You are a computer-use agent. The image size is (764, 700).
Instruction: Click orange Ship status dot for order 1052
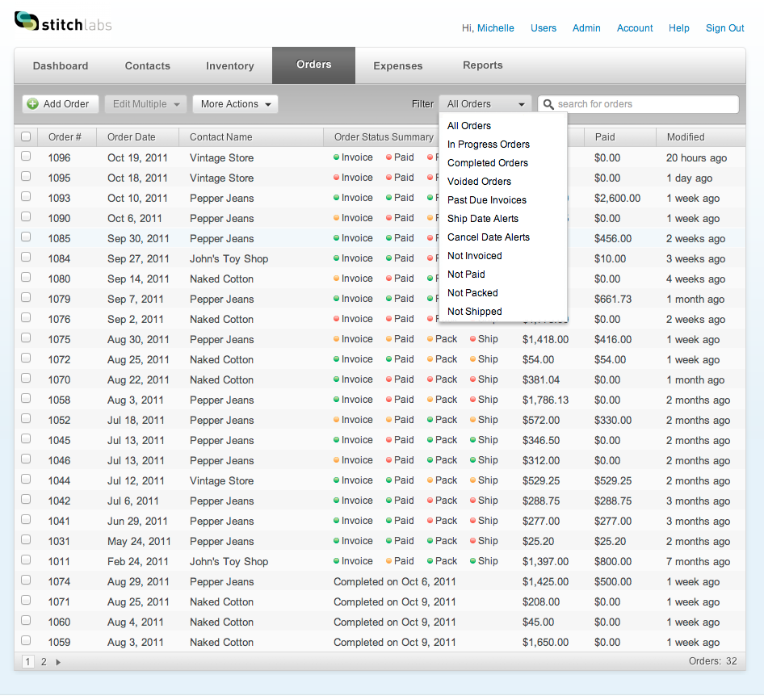tap(472, 420)
